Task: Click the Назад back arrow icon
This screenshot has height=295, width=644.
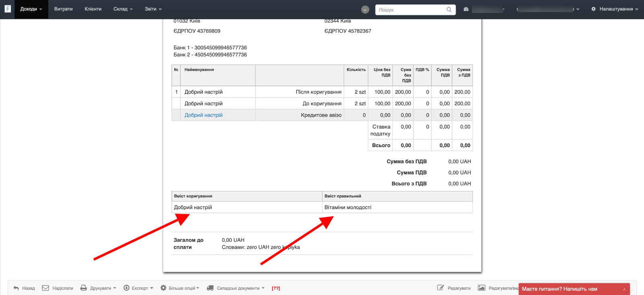Action: [16, 288]
